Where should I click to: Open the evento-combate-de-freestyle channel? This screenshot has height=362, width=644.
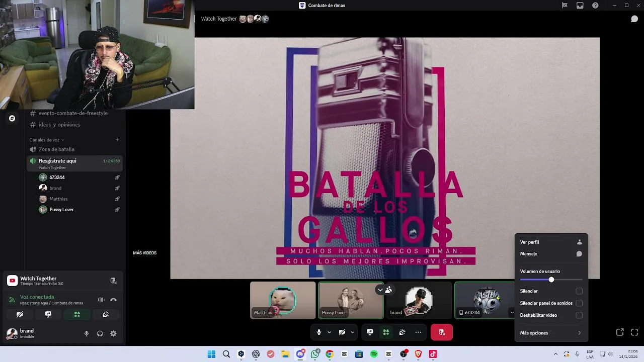pyautogui.click(x=74, y=113)
